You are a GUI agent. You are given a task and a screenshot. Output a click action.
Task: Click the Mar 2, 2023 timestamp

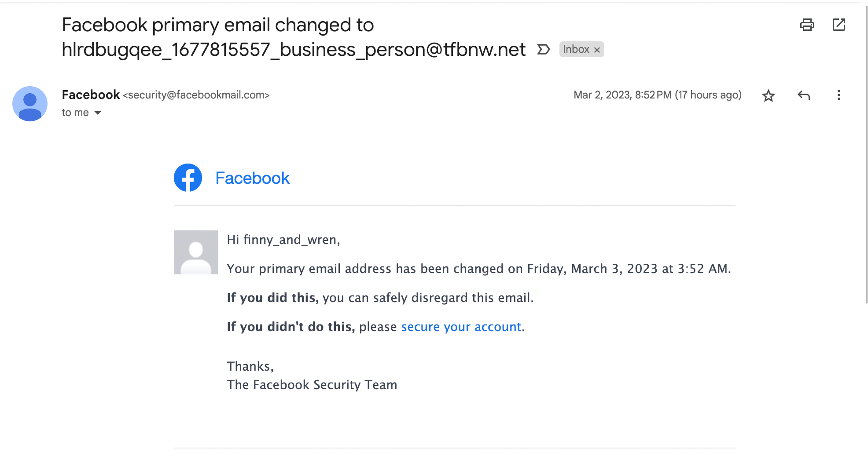(657, 95)
